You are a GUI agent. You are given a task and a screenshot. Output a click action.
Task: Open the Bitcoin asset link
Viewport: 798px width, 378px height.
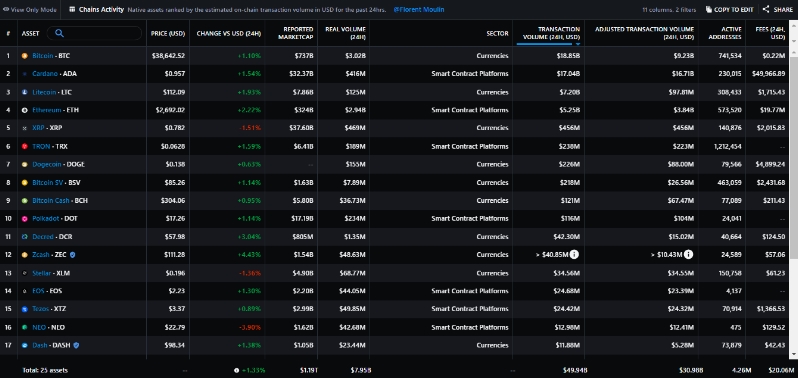43,55
